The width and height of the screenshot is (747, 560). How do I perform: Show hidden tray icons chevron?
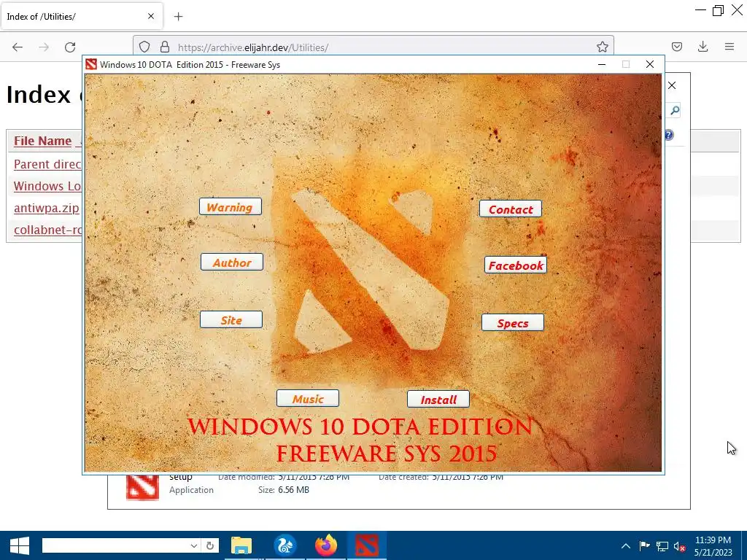pos(625,545)
